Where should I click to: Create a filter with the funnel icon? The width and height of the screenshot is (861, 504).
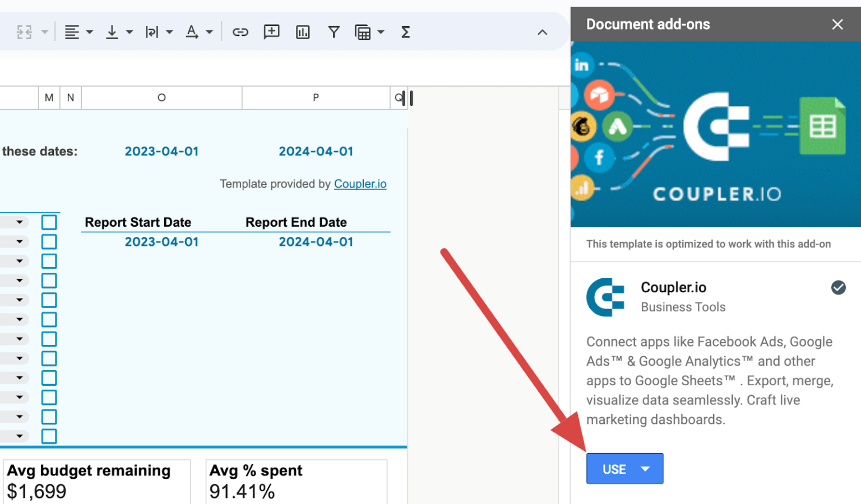coord(334,32)
